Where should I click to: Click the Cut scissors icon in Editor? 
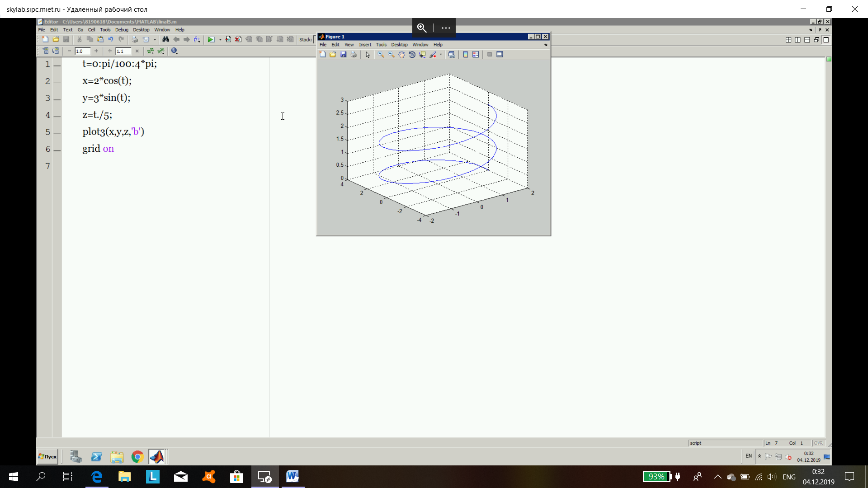click(x=80, y=39)
